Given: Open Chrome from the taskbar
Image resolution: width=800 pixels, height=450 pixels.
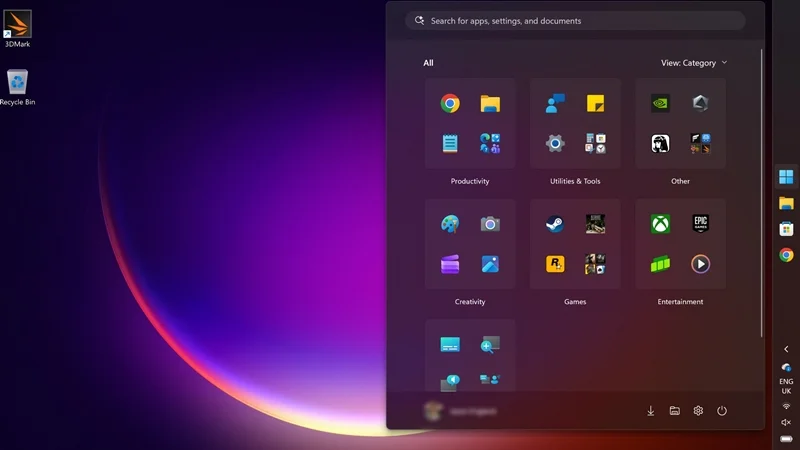Looking at the screenshot, I should click(786, 255).
